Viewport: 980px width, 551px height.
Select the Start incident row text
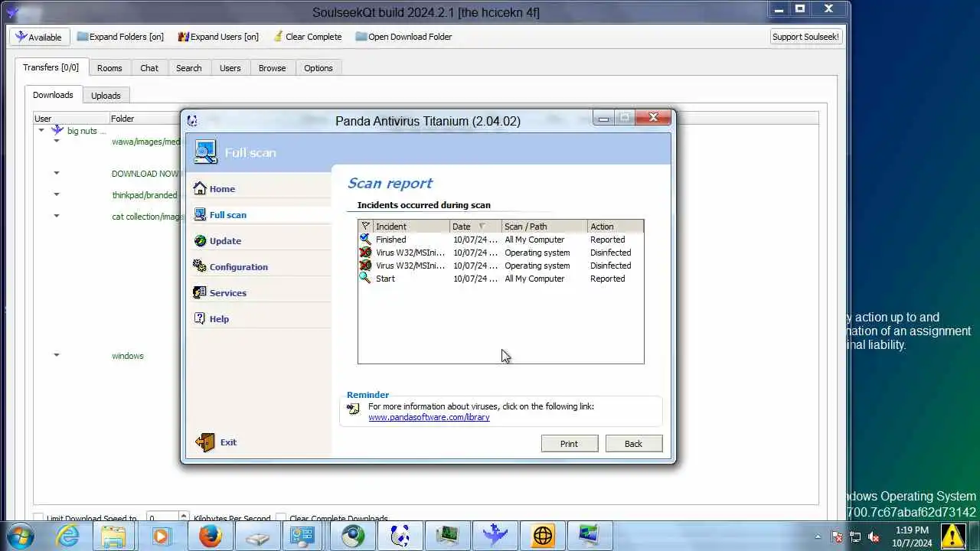[385, 279]
